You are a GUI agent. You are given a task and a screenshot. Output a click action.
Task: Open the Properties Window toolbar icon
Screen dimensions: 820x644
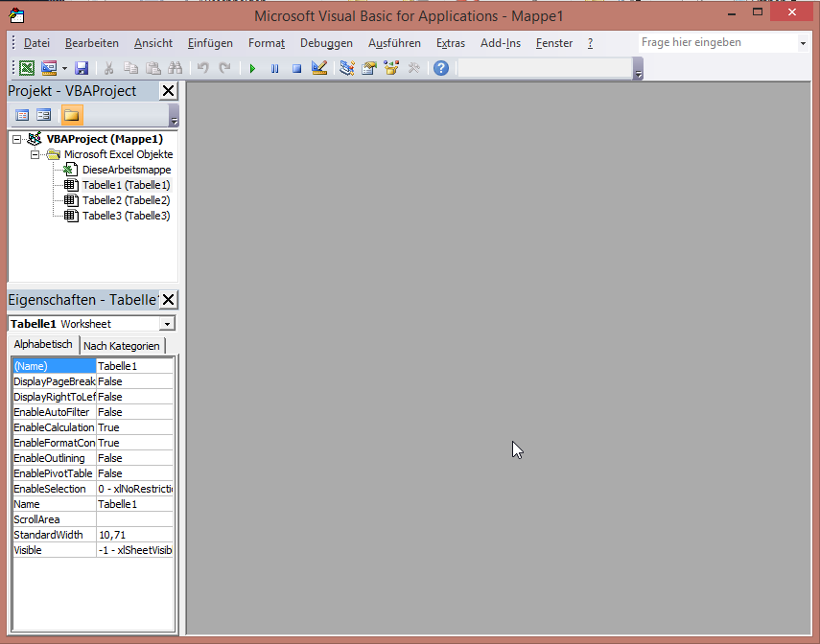[369, 68]
